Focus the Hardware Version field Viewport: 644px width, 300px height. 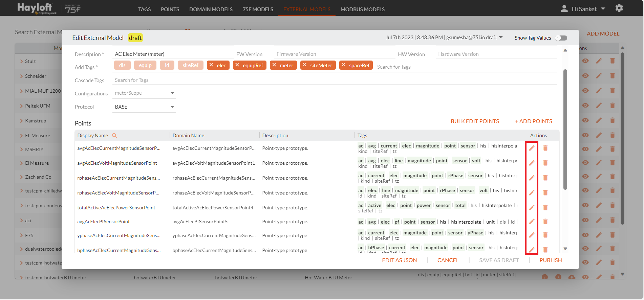tap(496, 54)
